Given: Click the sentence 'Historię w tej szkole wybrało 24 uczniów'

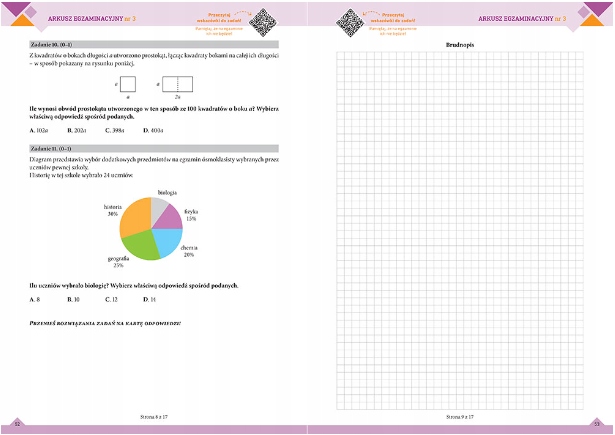Looking at the screenshot, I should (81, 175).
